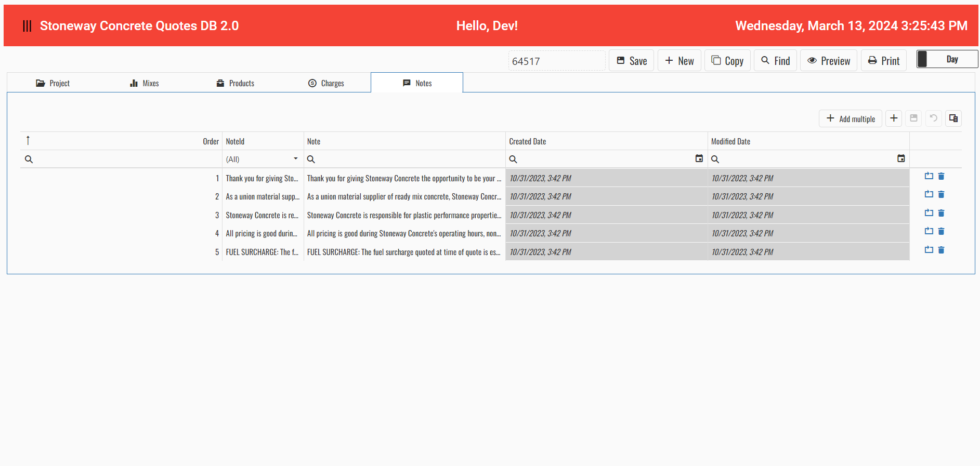
Task: Click Created Date cell of the All pricing row
Action: click(607, 233)
